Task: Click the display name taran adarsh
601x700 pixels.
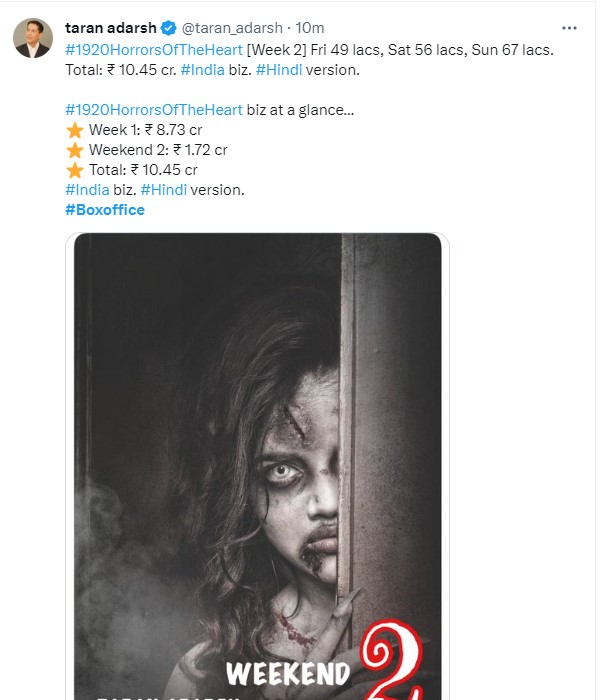Action: pos(111,28)
